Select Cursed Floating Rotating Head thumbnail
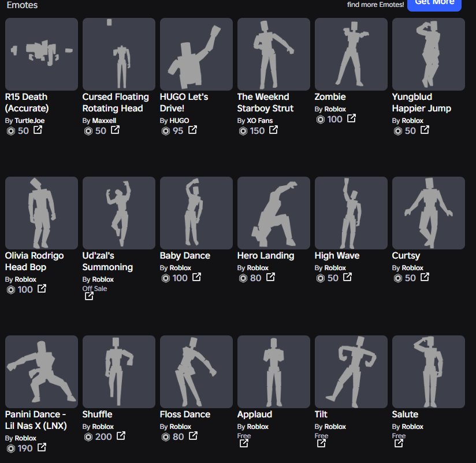The width and height of the screenshot is (476, 463). 119,54
